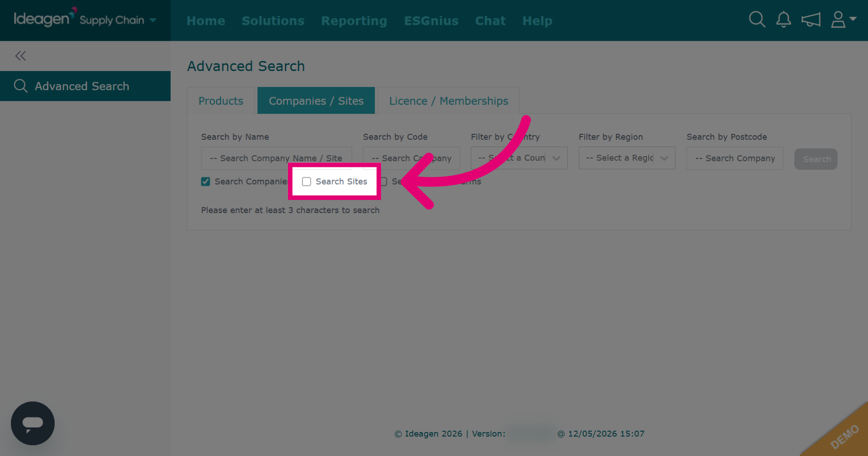
Task: Click the Advanced Search page heading
Action: pyautogui.click(x=246, y=66)
